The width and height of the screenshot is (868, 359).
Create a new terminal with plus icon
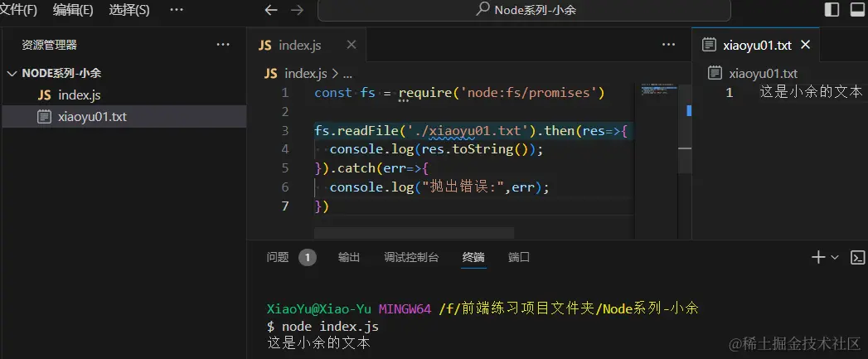click(818, 257)
